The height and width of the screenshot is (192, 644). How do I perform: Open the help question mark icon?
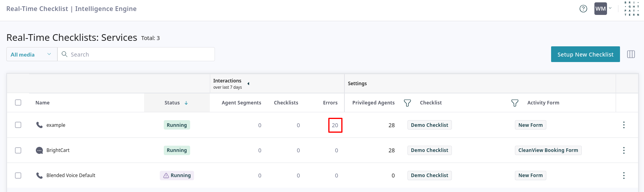(583, 9)
